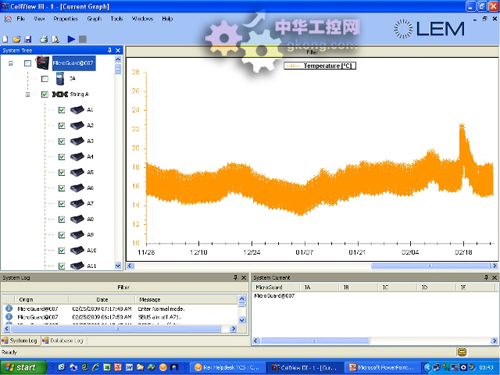Viewport: 500px width, 375px height.
Task: Click the gray Stop square button
Action: pyautogui.click(x=83, y=39)
